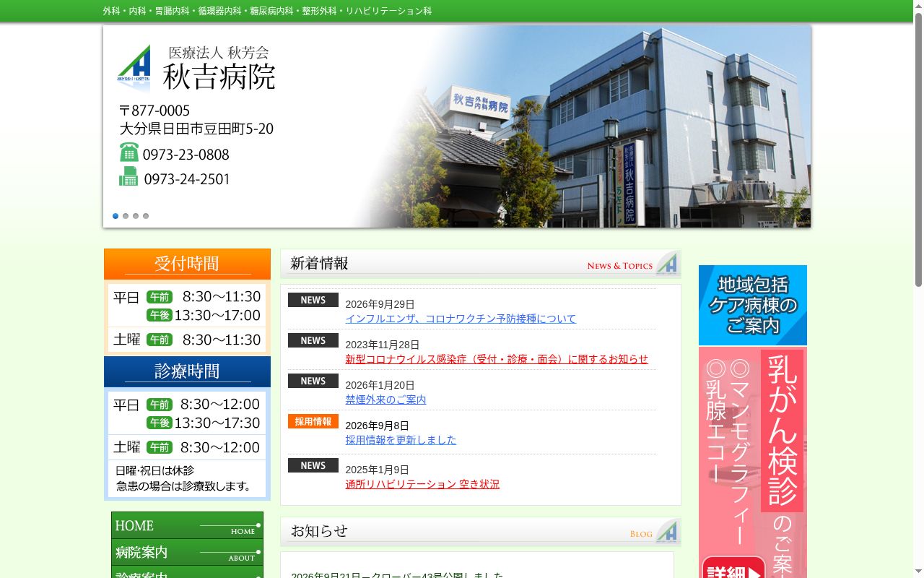This screenshot has width=924, height=578.
Task: Click the phone number 0973-23-0808
Action: coord(186,155)
